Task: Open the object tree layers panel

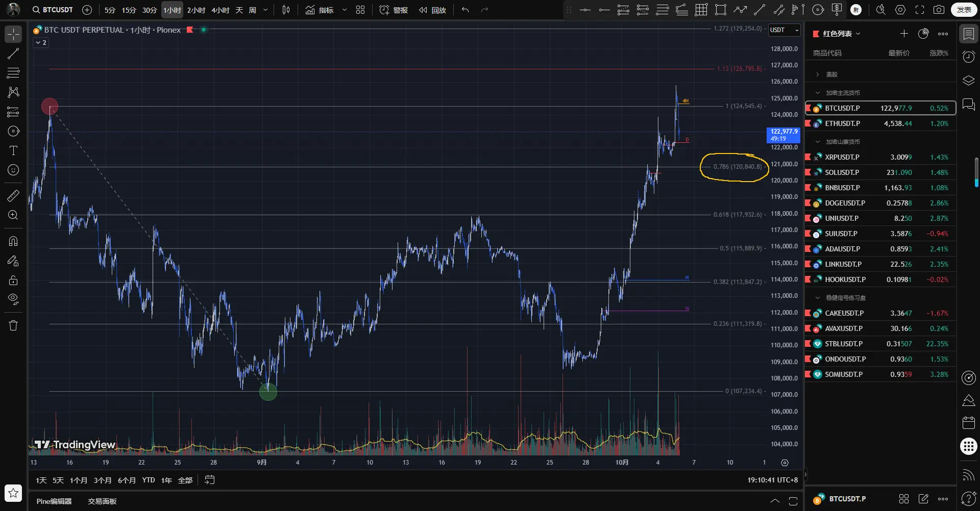Action: pos(968,81)
